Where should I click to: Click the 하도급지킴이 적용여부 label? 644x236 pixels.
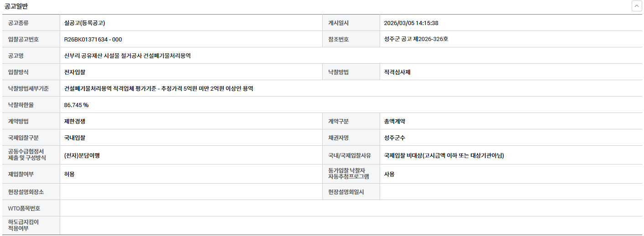[x=24, y=225]
